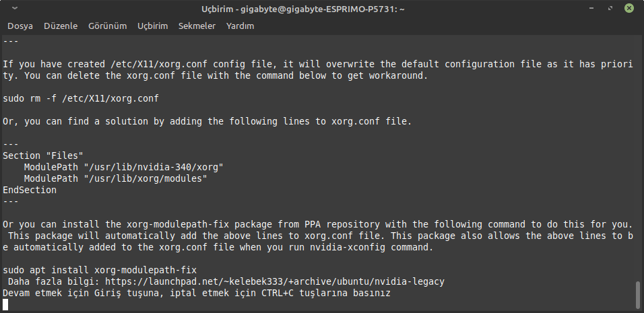Click the "sudo apt install xorg-modulepath-fix" command
This screenshot has height=313, width=644.
100,270
